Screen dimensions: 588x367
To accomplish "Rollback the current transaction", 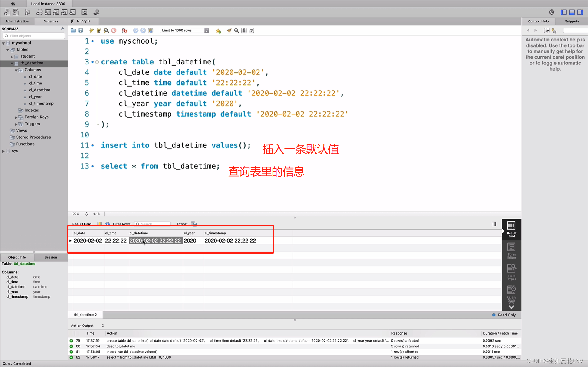I will pyautogui.click(x=143, y=30).
